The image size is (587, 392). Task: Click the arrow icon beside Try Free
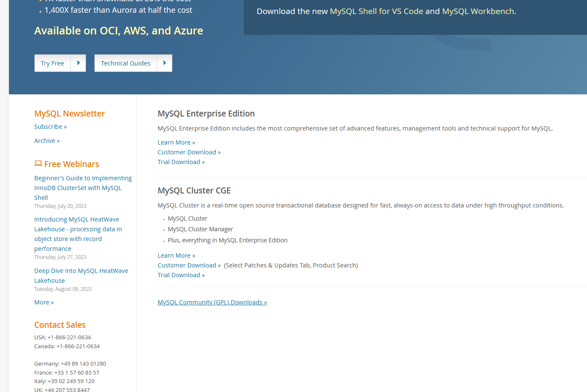click(78, 63)
